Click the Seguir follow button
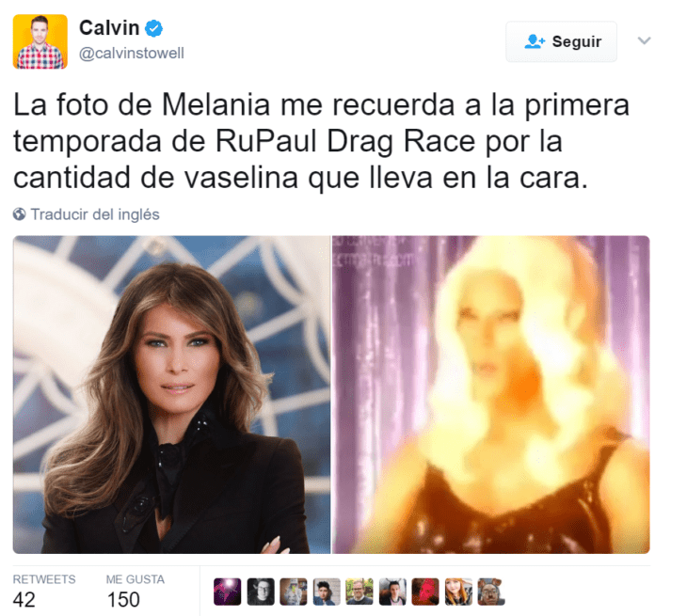The image size is (687, 616). point(561,41)
